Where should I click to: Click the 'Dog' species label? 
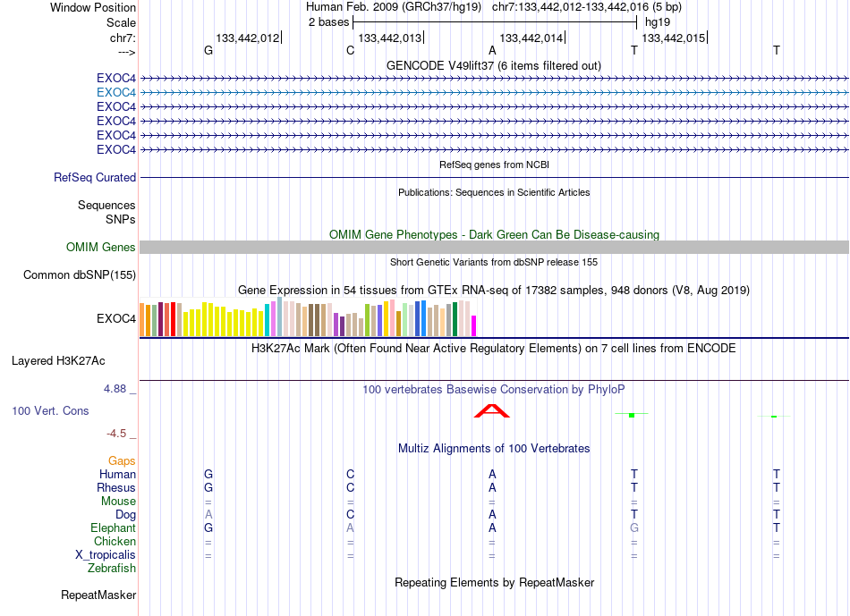pos(126,515)
